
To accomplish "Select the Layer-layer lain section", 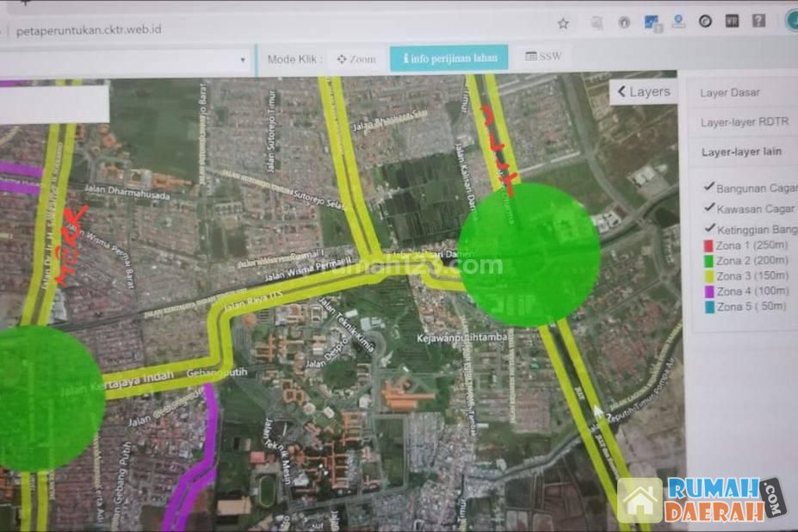I will (x=740, y=152).
